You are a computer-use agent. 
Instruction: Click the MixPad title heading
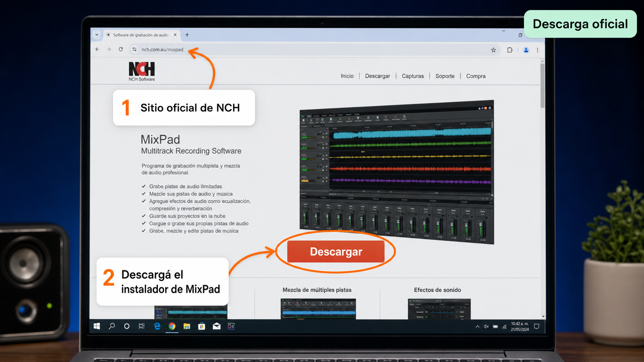pyautogui.click(x=160, y=139)
